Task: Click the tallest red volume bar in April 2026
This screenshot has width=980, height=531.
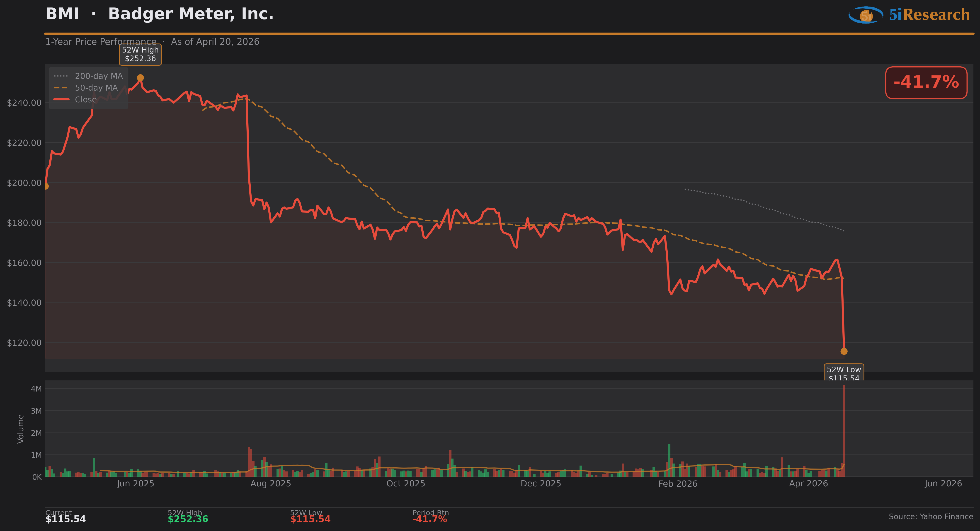Action: pyautogui.click(x=844, y=430)
